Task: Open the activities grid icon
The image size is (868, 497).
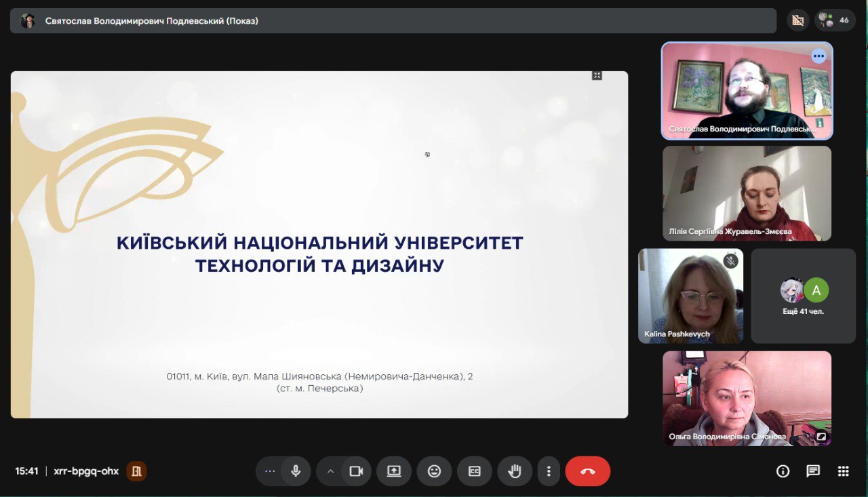Action: click(843, 471)
